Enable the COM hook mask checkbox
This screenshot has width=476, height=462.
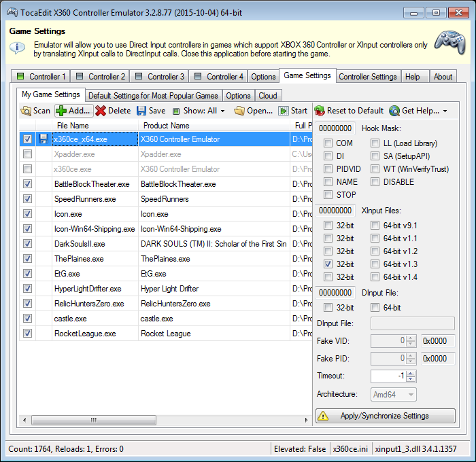328,143
